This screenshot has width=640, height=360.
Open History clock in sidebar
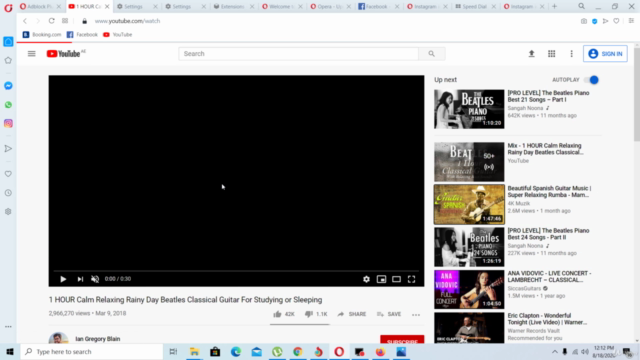[x=8, y=193]
